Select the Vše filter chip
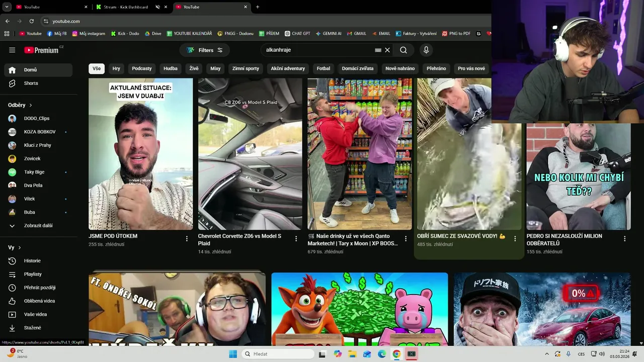The image size is (644, 362). [97, 68]
